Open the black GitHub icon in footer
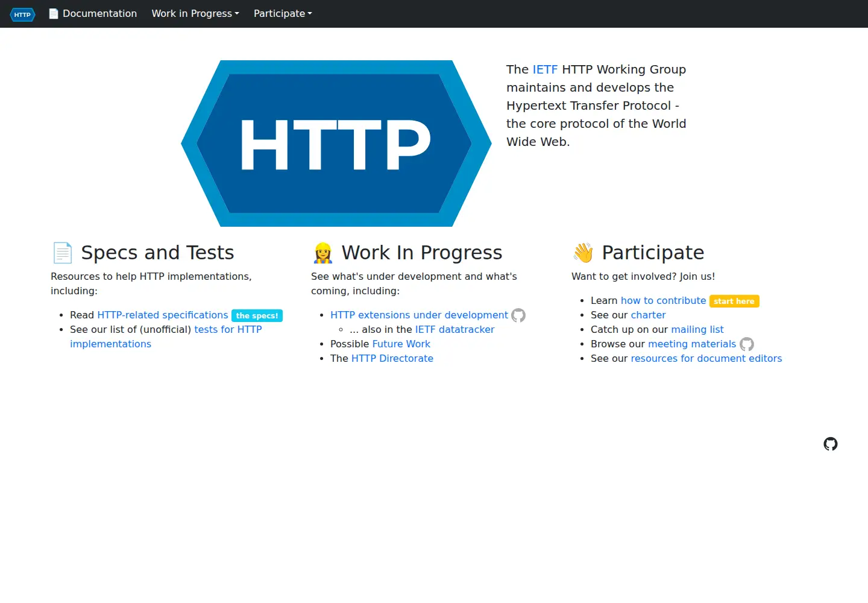The image size is (868, 603). 831,444
